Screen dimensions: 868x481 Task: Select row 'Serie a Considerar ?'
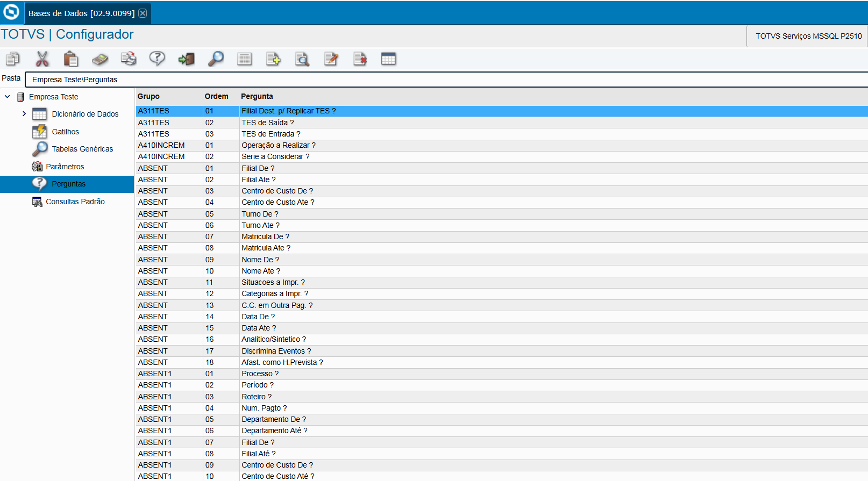tap(501, 156)
